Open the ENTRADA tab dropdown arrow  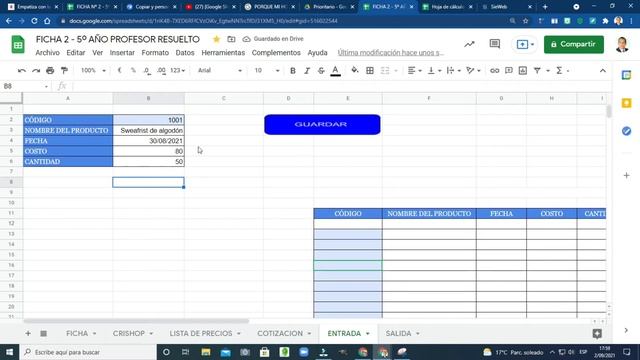(x=368, y=334)
